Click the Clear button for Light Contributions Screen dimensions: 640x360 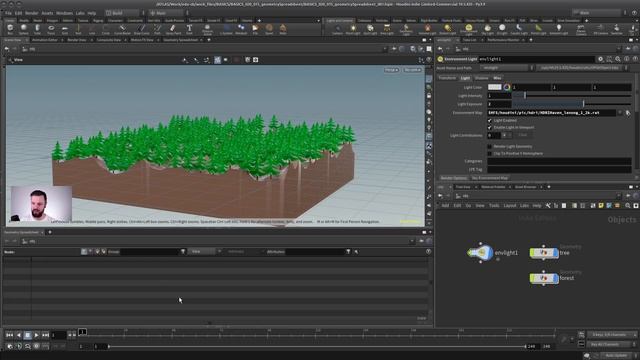pyautogui.click(x=522, y=135)
